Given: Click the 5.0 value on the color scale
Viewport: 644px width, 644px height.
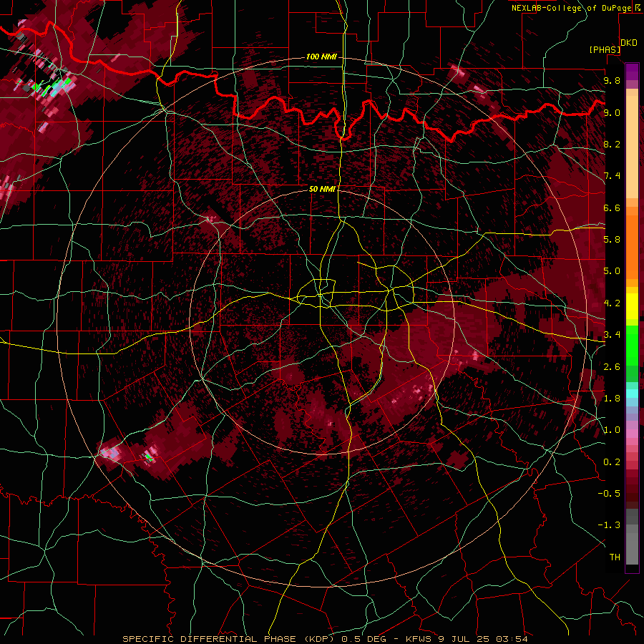Looking at the screenshot, I should tap(612, 271).
